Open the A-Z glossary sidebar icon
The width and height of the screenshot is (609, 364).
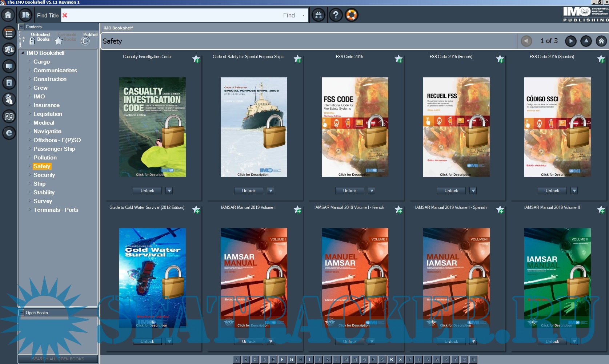click(9, 117)
